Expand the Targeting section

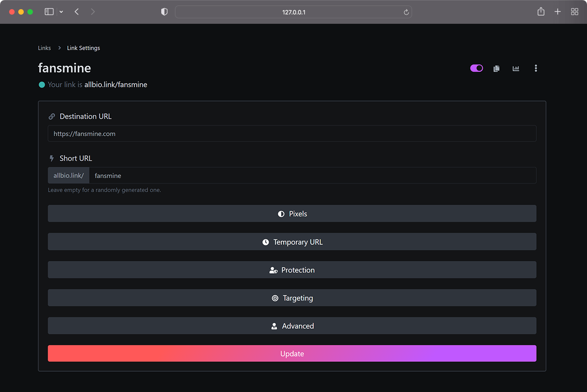[292, 298]
